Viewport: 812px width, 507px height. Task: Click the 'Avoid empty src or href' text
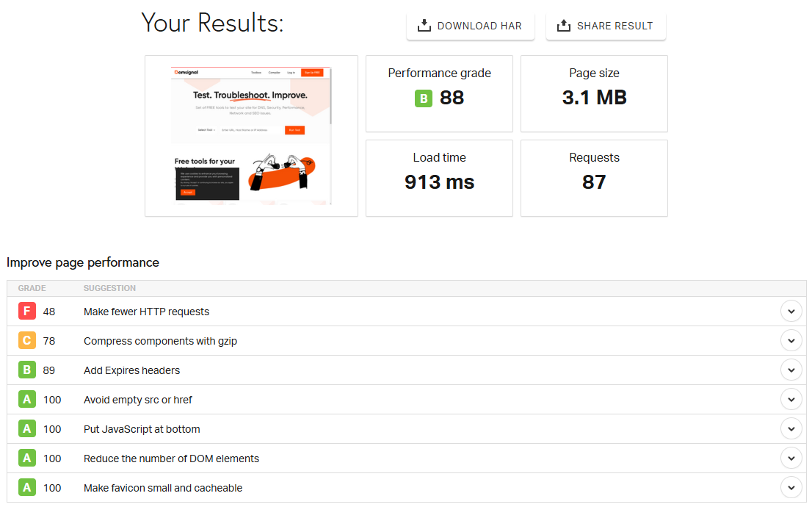[138, 400]
